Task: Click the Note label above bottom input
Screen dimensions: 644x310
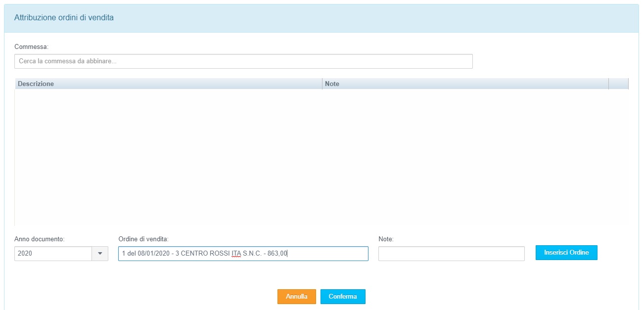Action: pos(386,239)
